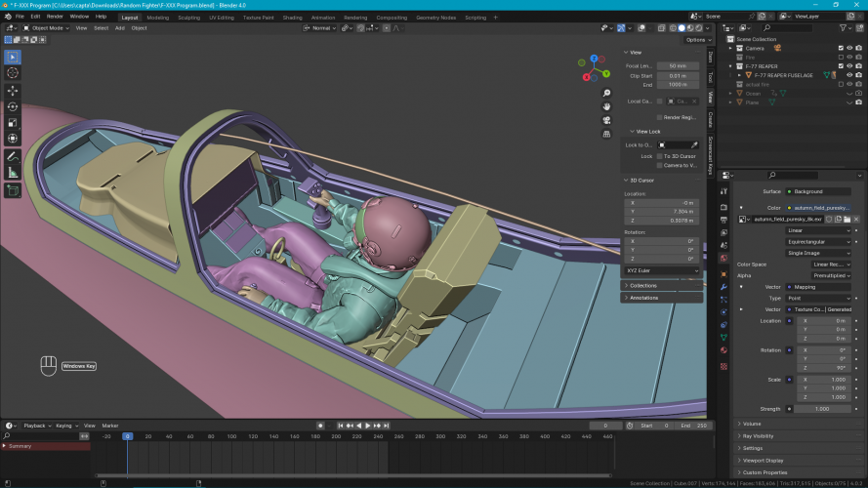Enable Lock To 3D Cursor checkbox

click(x=659, y=156)
